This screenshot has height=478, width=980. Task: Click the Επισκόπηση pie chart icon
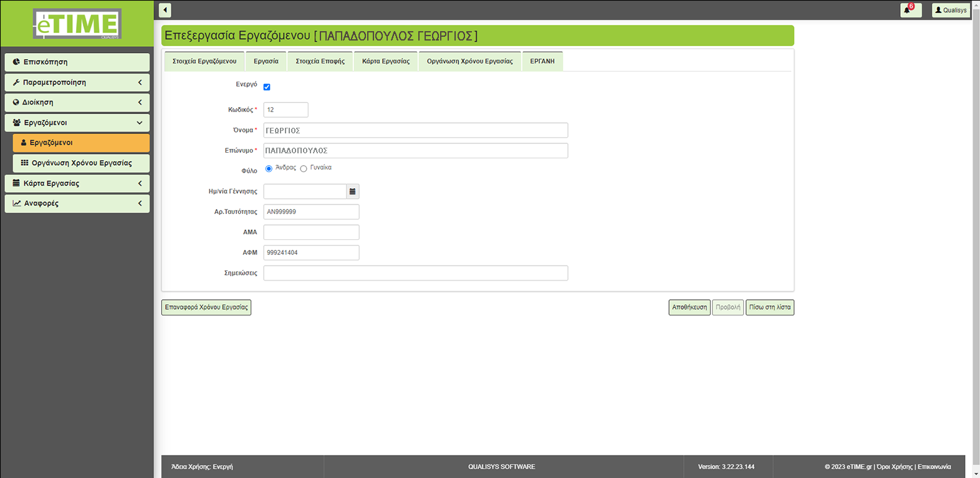[x=16, y=62]
